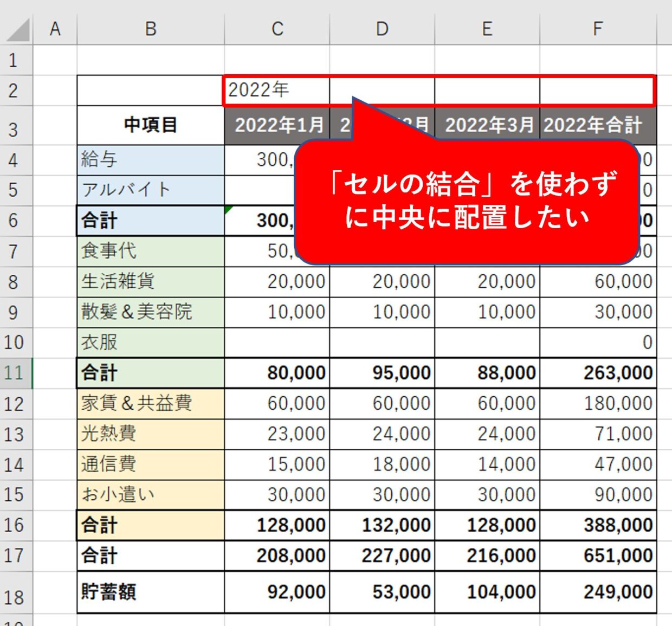Viewport: 672px width, 626px height.
Task: Click the 216,000 cell
Action: (487, 556)
